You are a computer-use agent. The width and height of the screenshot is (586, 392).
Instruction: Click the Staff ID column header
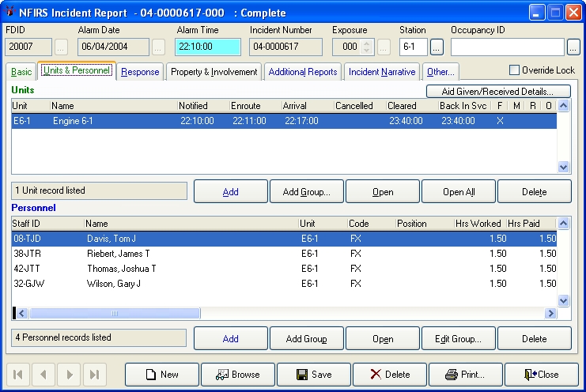pyautogui.click(x=47, y=223)
